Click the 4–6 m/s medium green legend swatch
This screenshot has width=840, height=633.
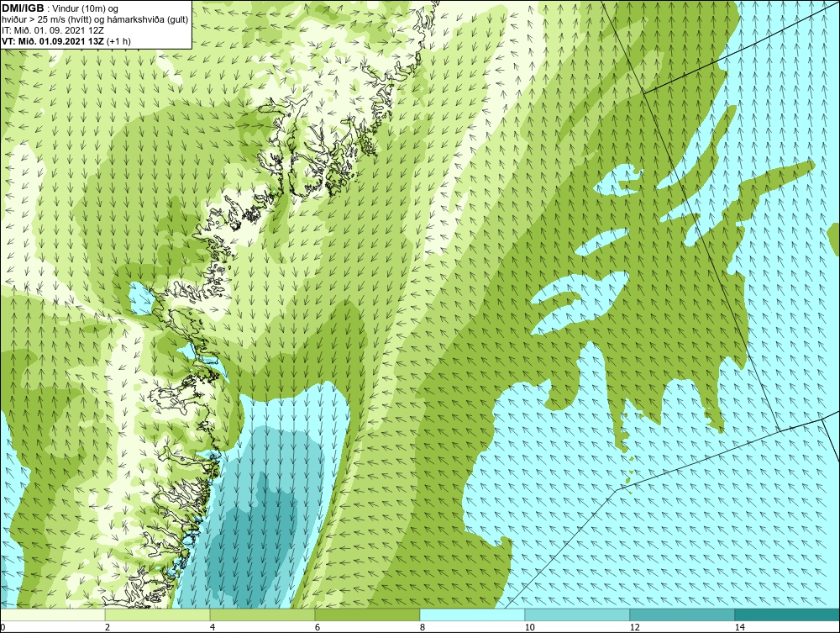[262, 615]
